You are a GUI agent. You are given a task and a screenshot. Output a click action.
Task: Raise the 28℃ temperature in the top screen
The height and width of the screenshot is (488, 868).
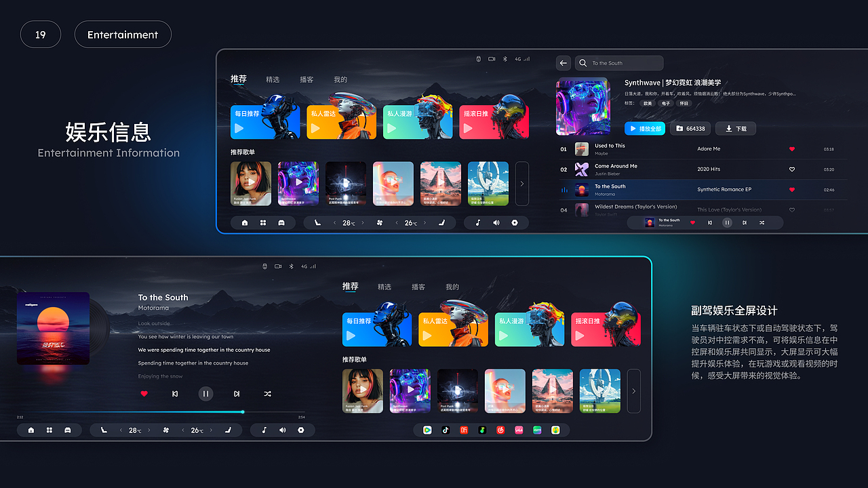click(363, 222)
